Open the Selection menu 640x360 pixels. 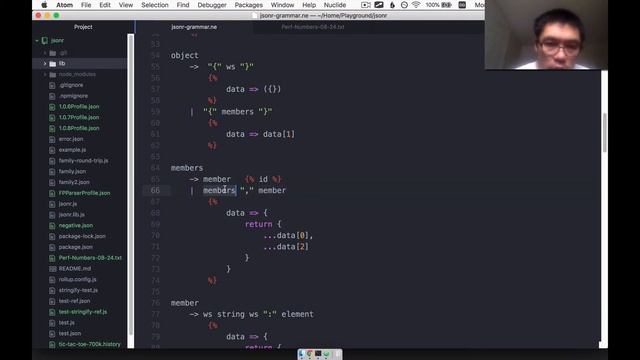click(155, 5)
